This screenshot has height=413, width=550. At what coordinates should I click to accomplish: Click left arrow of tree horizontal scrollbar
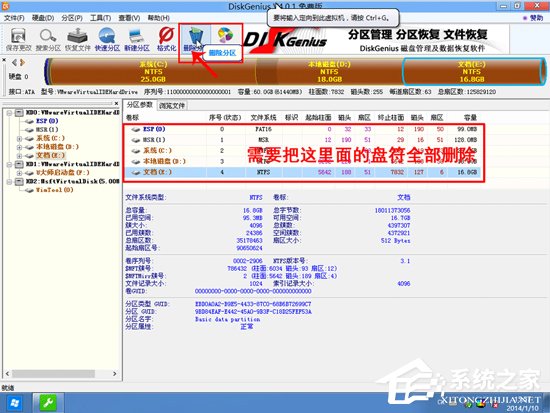pyautogui.click(x=7, y=374)
